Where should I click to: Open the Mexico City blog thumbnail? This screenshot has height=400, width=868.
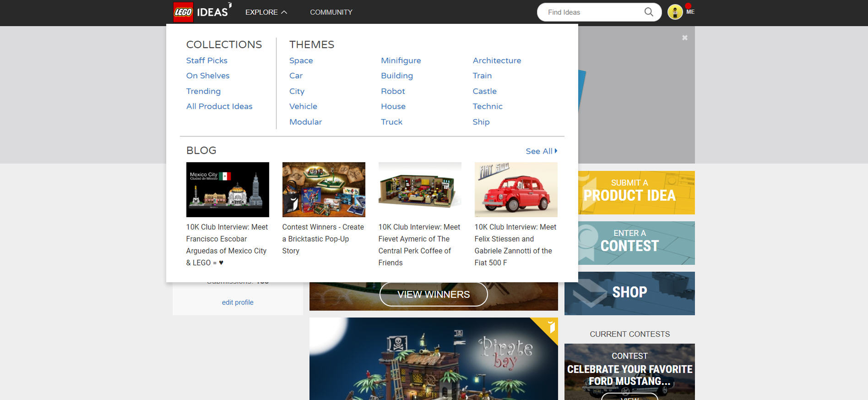227,189
